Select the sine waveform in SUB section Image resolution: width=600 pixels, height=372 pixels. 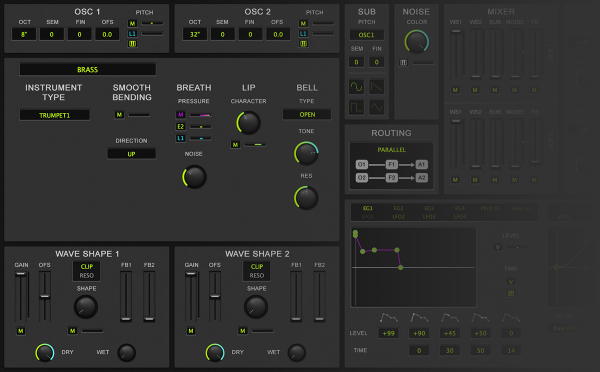coord(356,87)
